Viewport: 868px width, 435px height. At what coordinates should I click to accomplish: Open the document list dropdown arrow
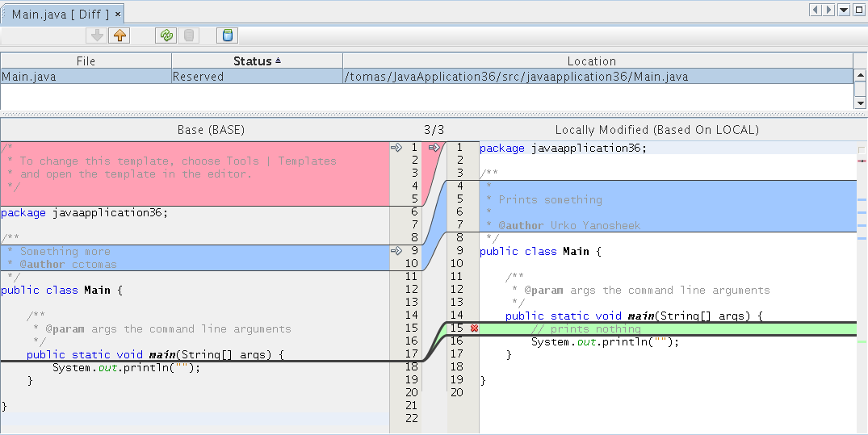[x=844, y=10]
